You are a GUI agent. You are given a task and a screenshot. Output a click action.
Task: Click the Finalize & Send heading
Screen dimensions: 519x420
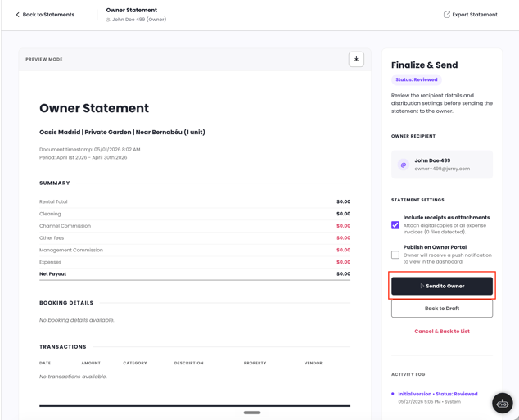(x=424, y=65)
